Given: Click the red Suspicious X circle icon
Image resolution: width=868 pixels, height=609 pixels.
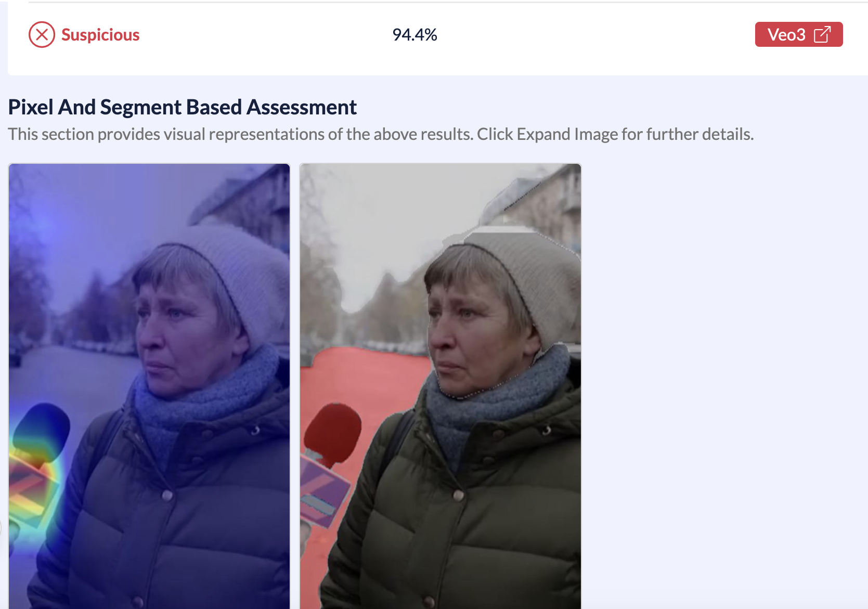Looking at the screenshot, I should 42,35.
